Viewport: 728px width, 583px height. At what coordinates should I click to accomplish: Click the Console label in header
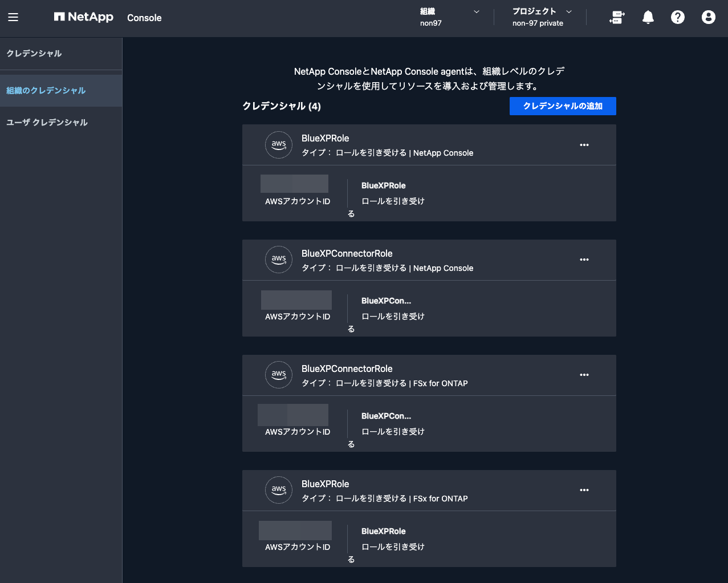coord(144,18)
